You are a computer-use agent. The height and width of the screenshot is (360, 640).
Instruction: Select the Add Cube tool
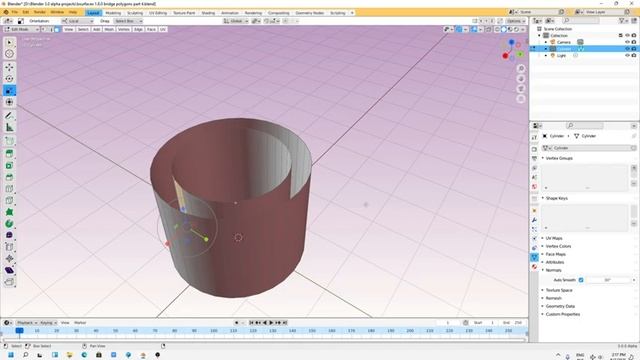(x=9, y=141)
